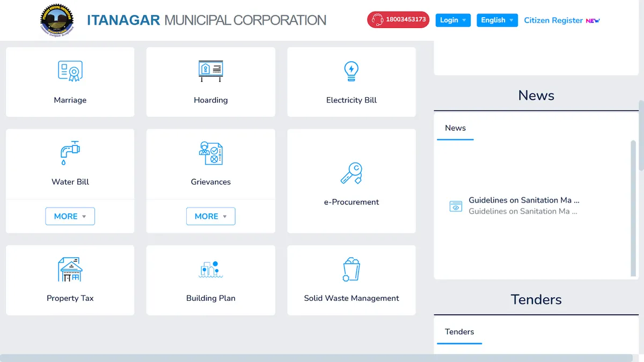Click the Marriage certificate icon

click(x=70, y=71)
